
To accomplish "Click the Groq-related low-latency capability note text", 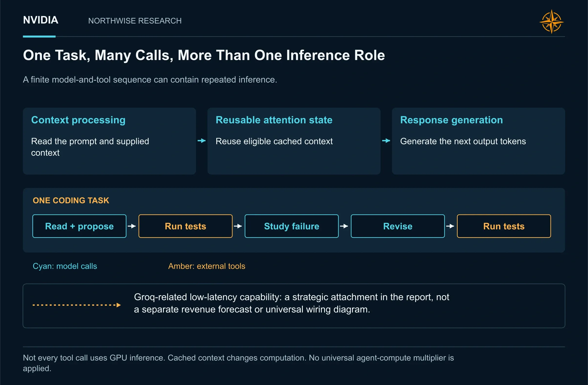I will (x=292, y=303).
